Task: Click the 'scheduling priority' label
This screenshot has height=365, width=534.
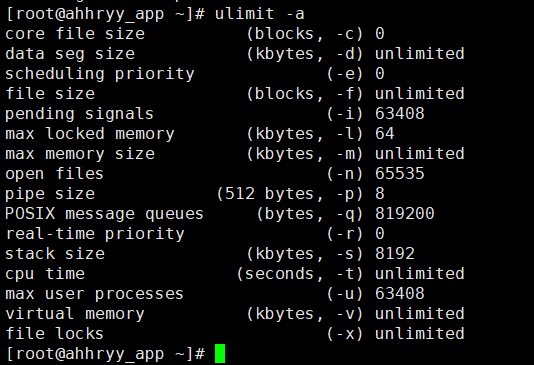Action: pyautogui.click(x=99, y=74)
